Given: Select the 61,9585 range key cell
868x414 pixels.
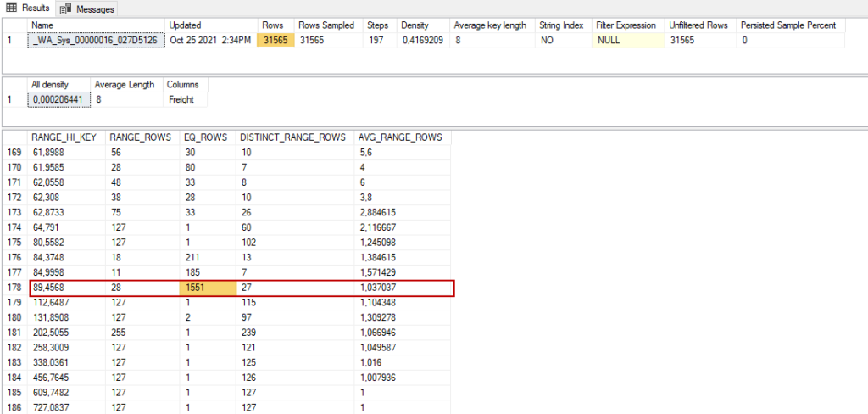Looking at the screenshot, I should point(66,168).
